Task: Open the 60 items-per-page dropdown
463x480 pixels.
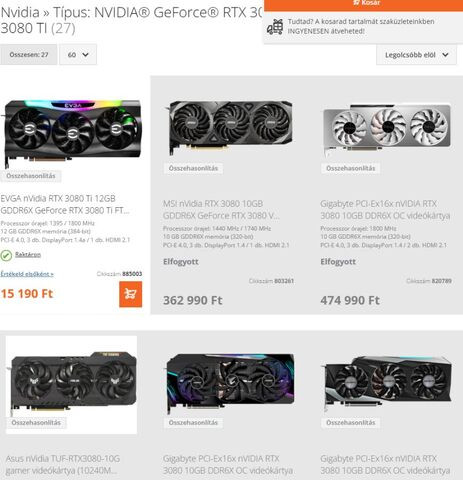Action: pyautogui.click(x=78, y=54)
